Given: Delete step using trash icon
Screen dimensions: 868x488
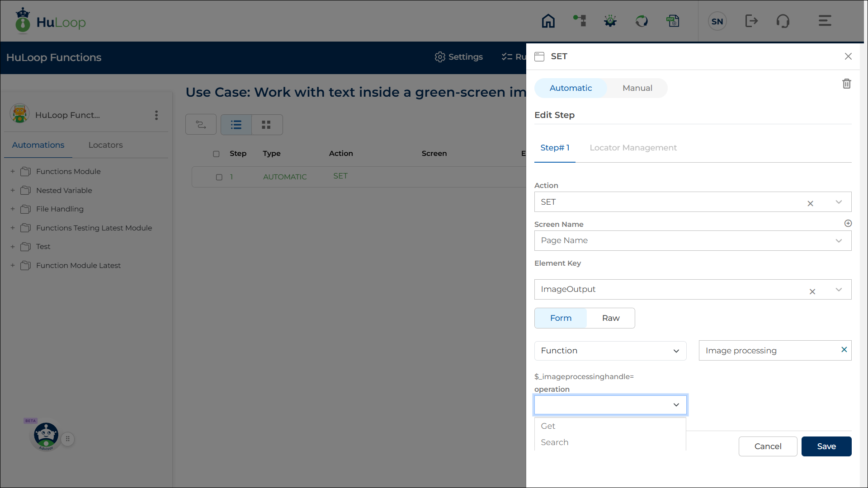Looking at the screenshot, I should click(846, 84).
